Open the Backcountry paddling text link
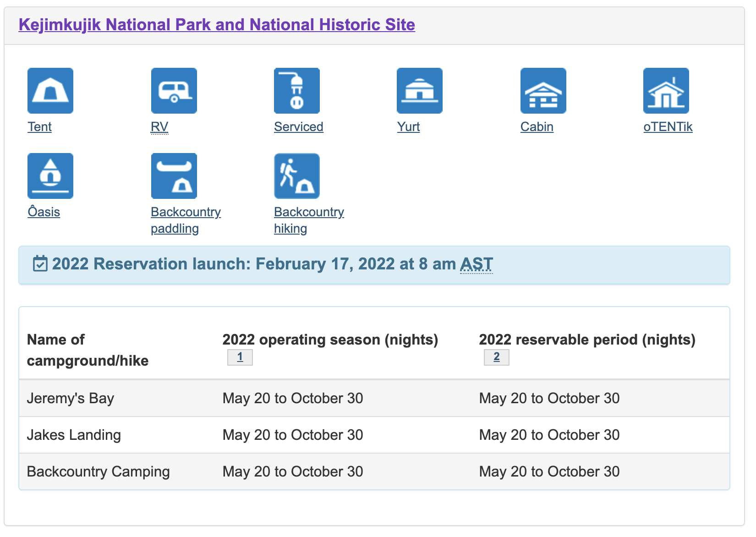The width and height of the screenshot is (756, 537). 186,220
